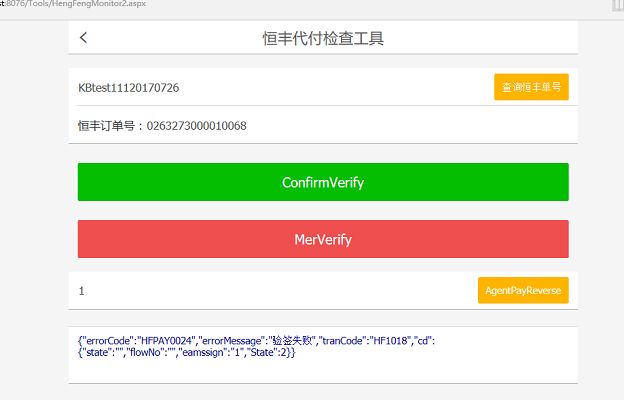The width and height of the screenshot is (624, 400).
Task: Go back using the left chevron icon
Action: [83, 38]
